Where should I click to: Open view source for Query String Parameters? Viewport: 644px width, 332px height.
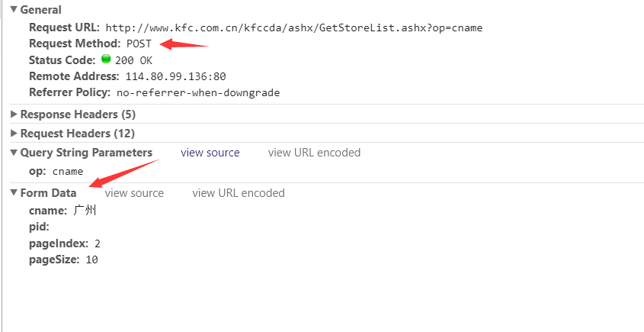(210, 153)
